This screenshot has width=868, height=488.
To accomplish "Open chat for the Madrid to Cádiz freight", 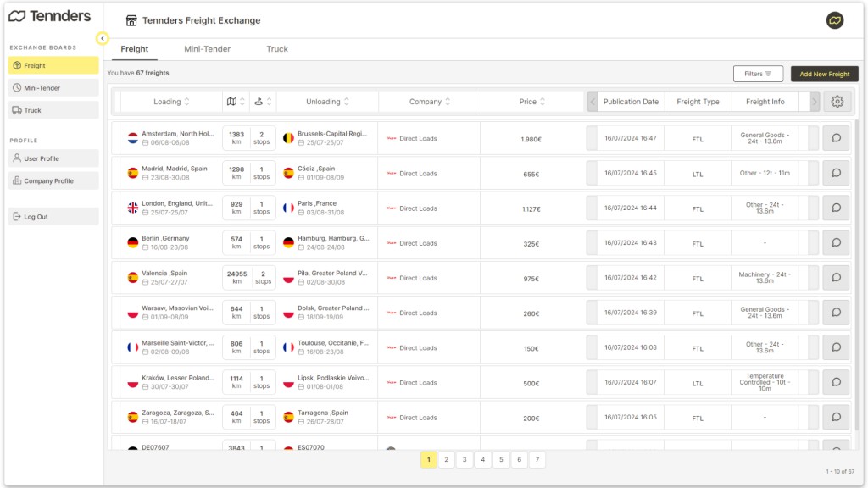I will click(x=837, y=173).
